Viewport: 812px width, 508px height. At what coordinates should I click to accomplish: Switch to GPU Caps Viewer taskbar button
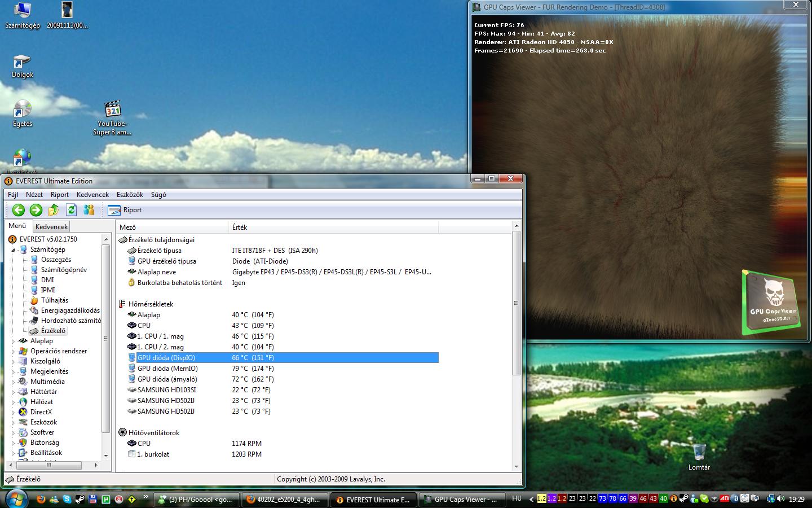coord(461,500)
